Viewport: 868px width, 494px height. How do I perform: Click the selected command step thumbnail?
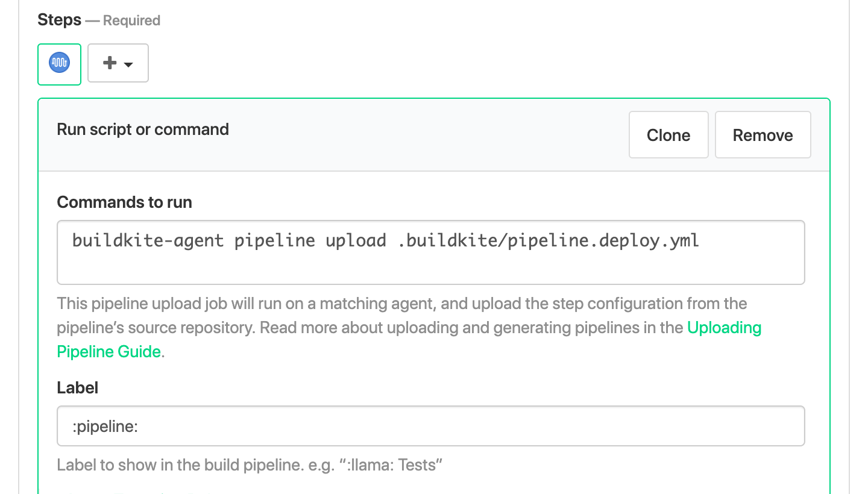(59, 63)
